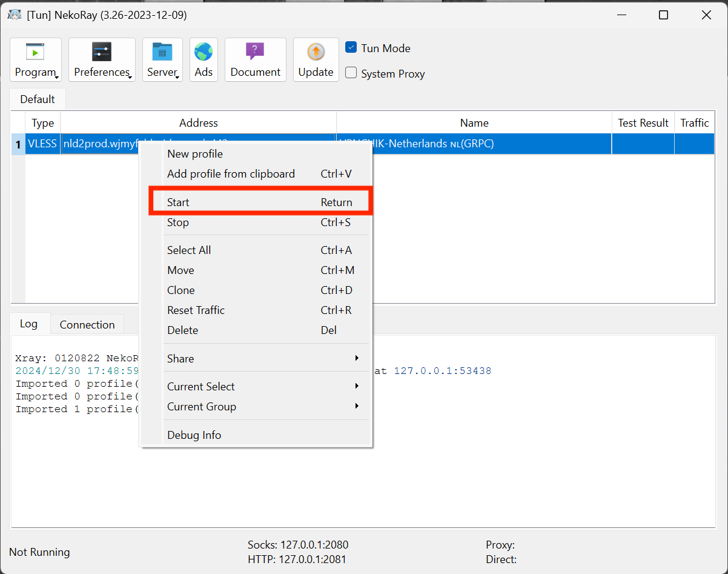Disable the Tun Mode checkbox

click(351, 47)
